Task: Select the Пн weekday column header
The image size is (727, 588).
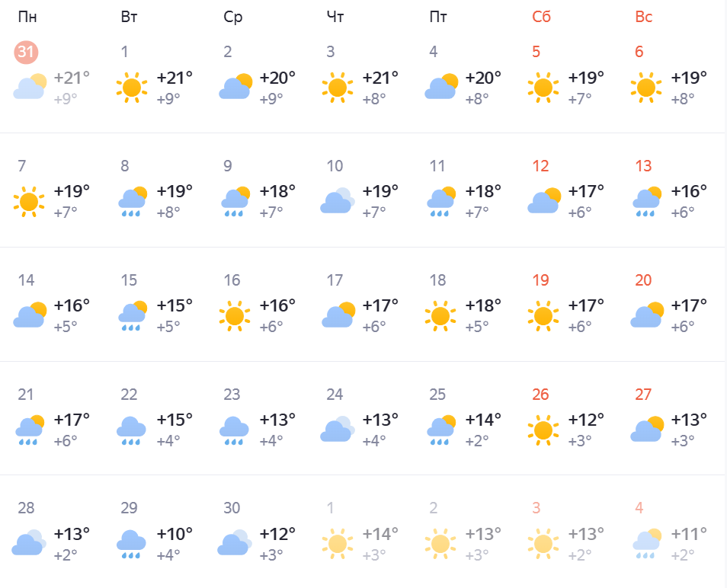Action: coord(27,18)
